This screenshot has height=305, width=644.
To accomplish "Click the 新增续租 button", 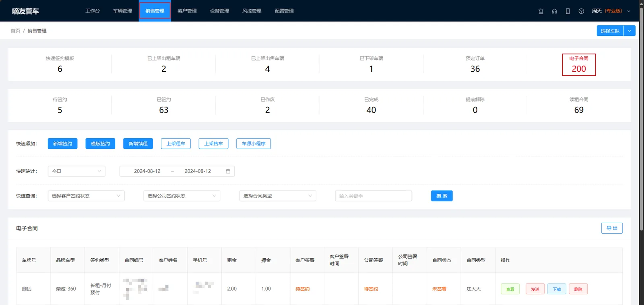I will click(x=138, y=143).
